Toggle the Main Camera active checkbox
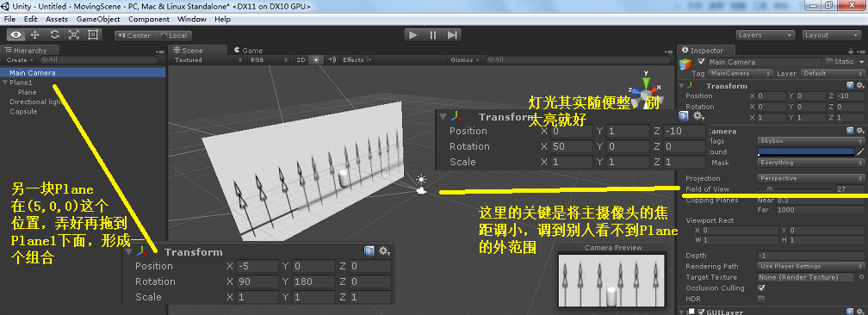Screen dimensions: 868x315 pyautogui.click(x=701, y=61)
